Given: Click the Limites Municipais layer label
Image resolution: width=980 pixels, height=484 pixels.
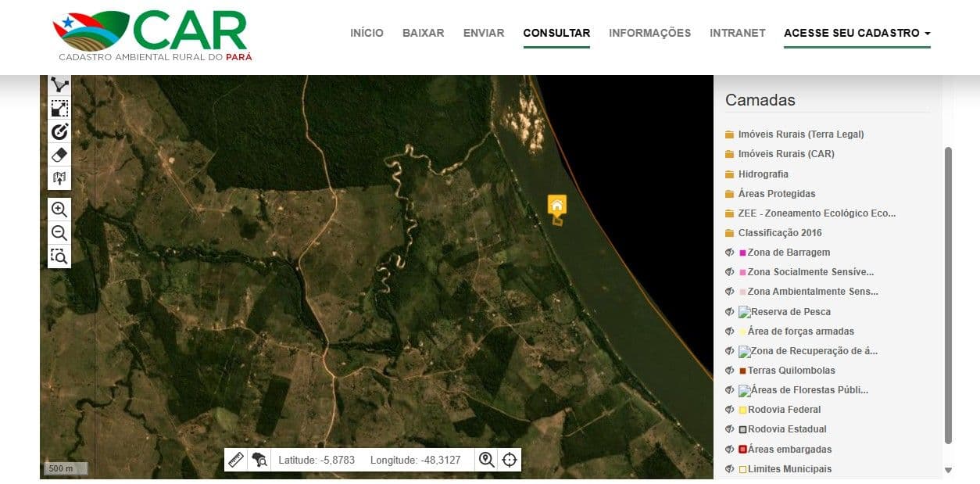Looking at the screenshot, I should pos(789,469).
